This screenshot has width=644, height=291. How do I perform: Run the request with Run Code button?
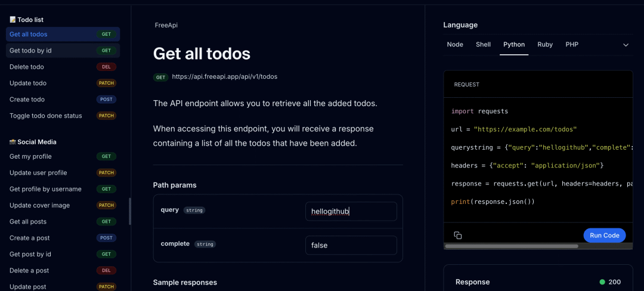(x=604, y=235)
